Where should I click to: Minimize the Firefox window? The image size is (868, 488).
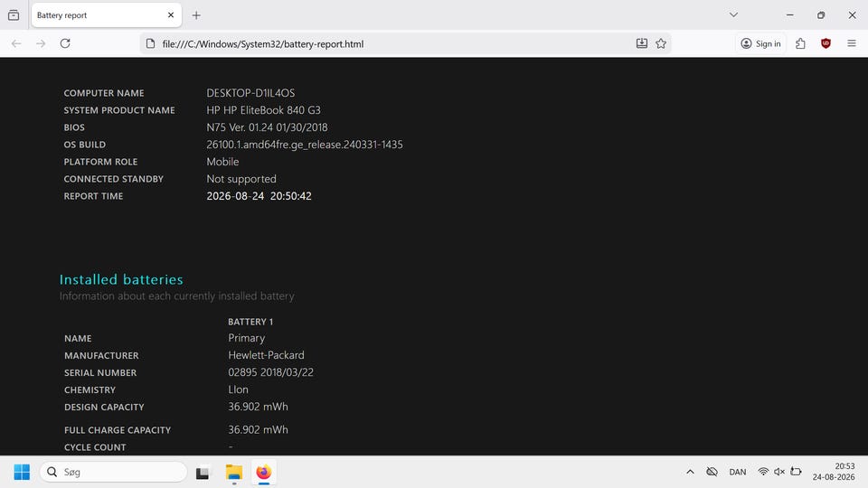tap(790, 15)
